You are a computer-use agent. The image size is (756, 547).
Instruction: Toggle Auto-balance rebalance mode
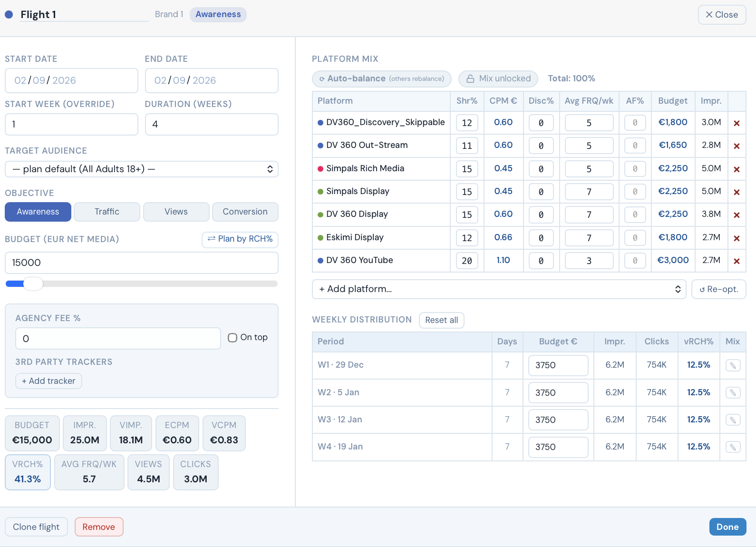[x=381, y=78]
